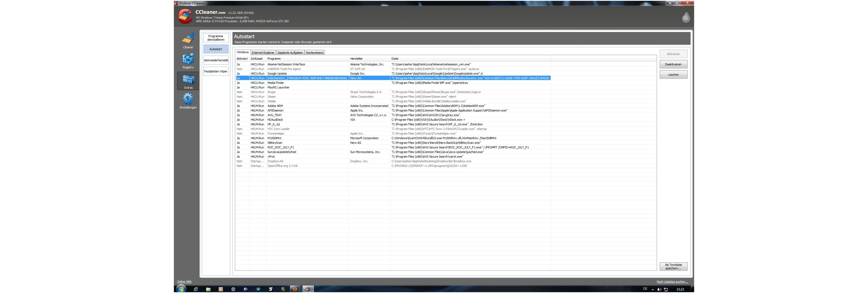Expand hidden system tray icons

(653, 289)
